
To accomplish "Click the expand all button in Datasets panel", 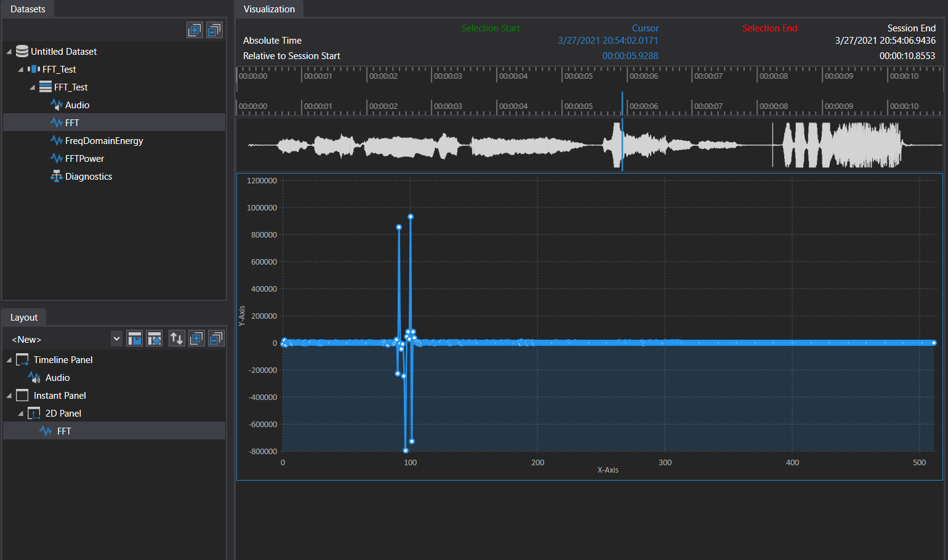I will [195, 30].
